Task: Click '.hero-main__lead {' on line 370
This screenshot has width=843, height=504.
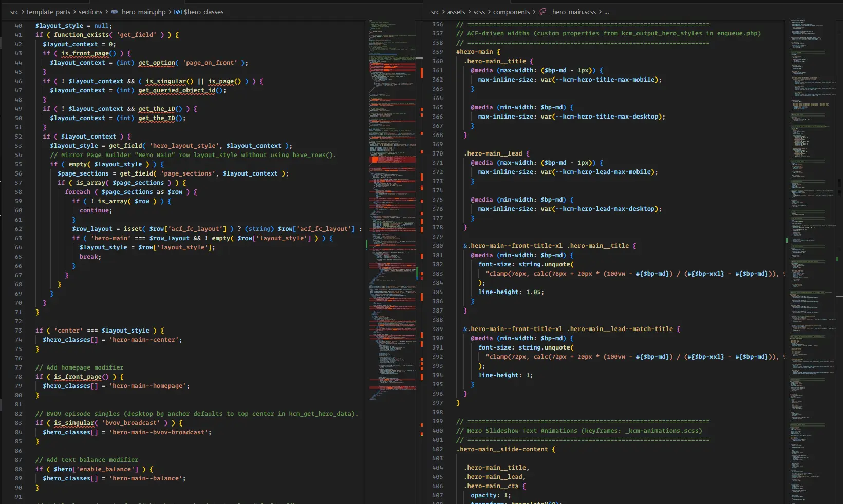Action: tap(496, 153)
